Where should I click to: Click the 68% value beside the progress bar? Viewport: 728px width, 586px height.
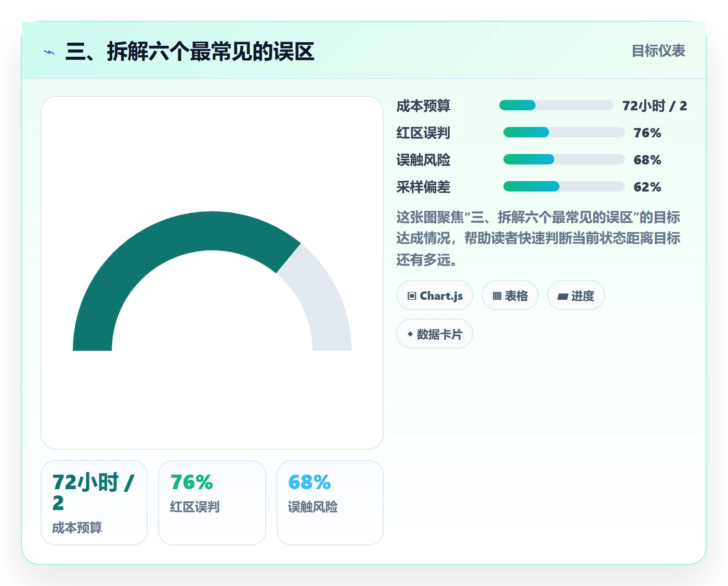tap(647, 160)
